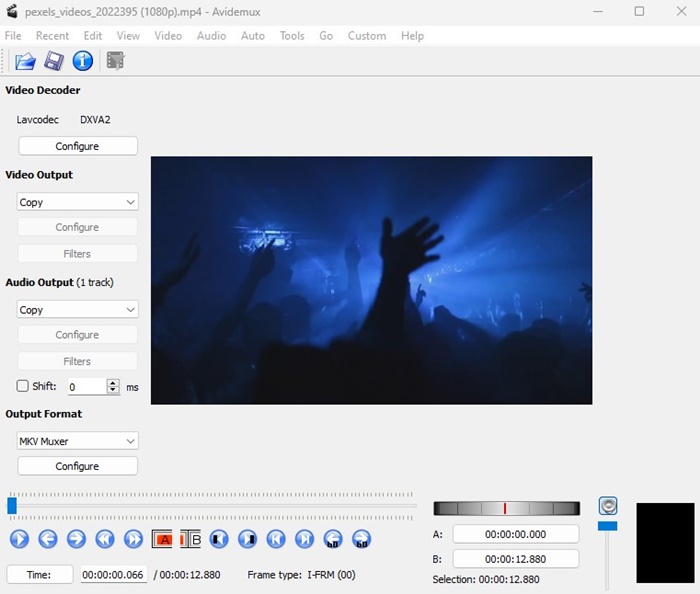Screen dimensions: 700x594
Task: Click Configure under Audio Output
Action: coord(78,335)
